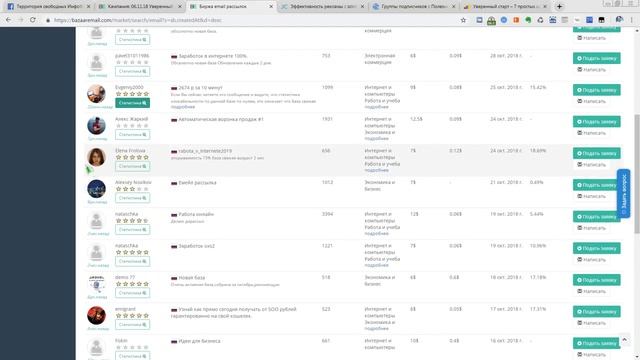
Task: Click the scroll-to-top arrow button
Action: pyautogui.click(x=624, y=340)
